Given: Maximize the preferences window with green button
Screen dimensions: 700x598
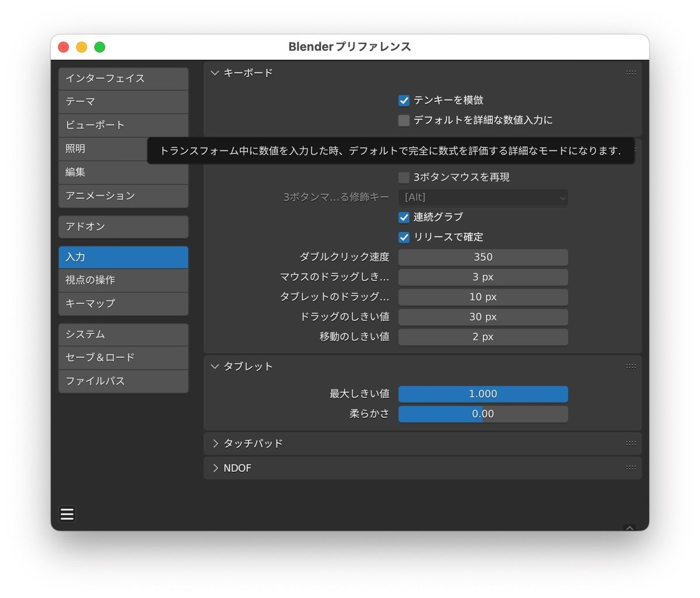Looking at the screenshot, I should coord(100,47).
